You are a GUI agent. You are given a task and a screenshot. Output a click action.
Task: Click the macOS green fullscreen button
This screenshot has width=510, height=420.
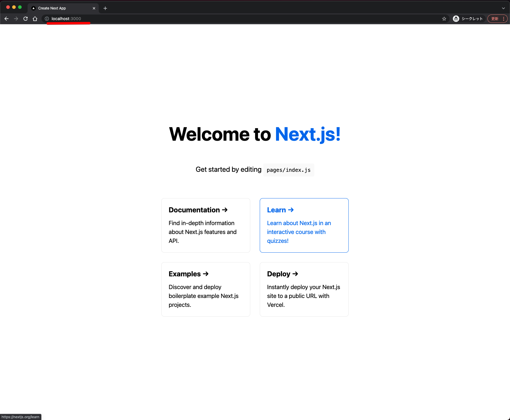pos(20,7)
